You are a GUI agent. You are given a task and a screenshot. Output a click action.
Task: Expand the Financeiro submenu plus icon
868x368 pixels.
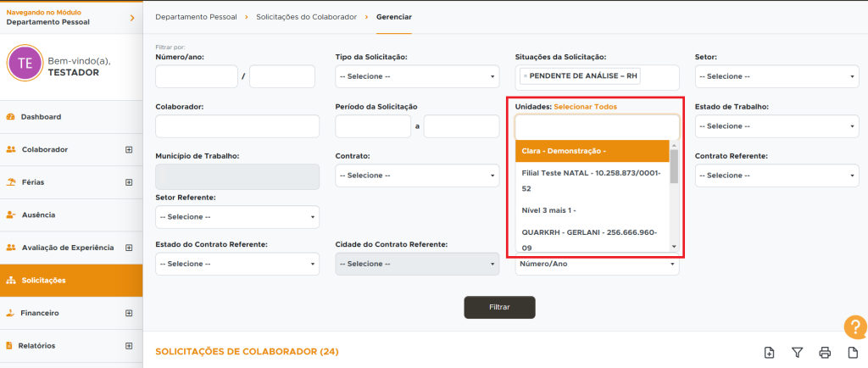(x=129, y=313)
